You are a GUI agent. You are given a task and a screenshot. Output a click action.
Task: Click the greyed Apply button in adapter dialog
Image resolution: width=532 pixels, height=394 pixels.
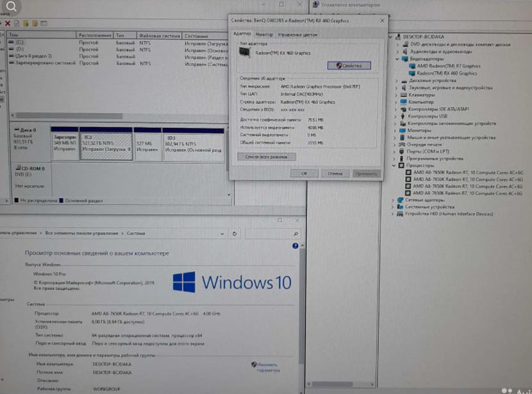(x=366, y=173)
